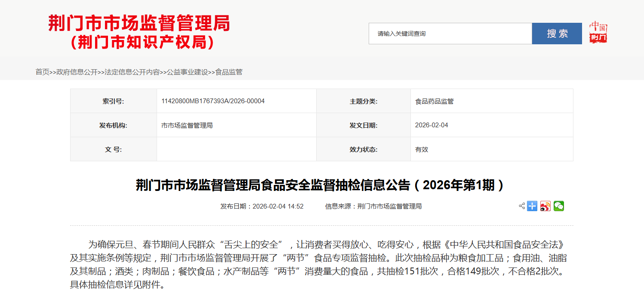
Task: Focus the keyword search input field
Action: coord(450,34)
